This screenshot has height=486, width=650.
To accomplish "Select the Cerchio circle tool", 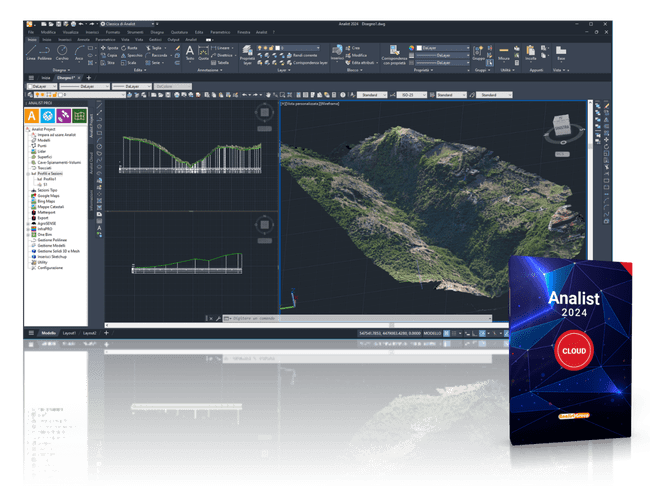I will click(x=62, y=53).
